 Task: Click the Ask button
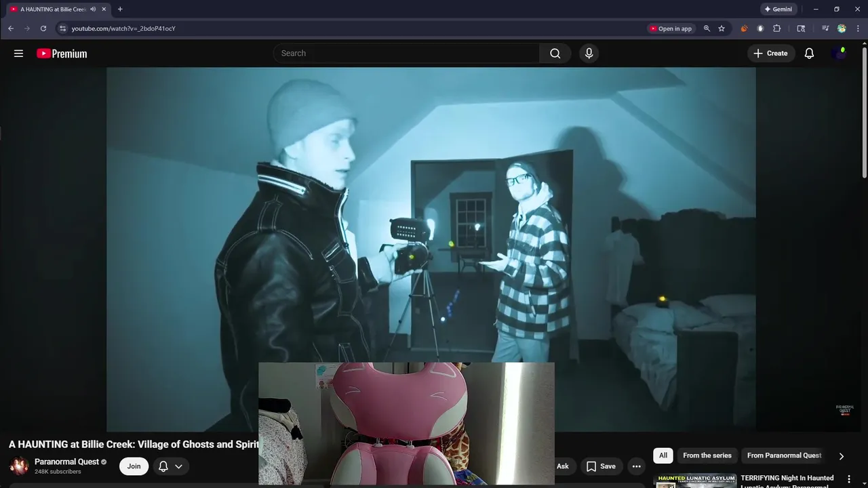pos(563,466)
